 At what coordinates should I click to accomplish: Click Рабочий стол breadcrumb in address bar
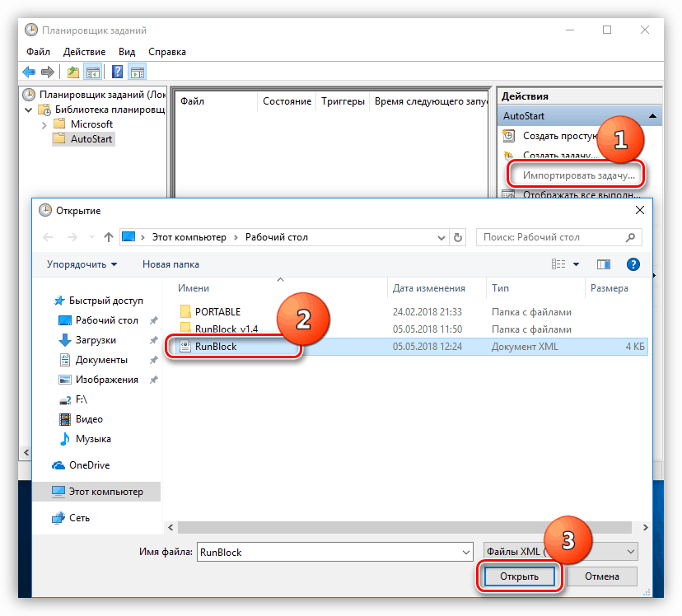click(x=277, y=237)
